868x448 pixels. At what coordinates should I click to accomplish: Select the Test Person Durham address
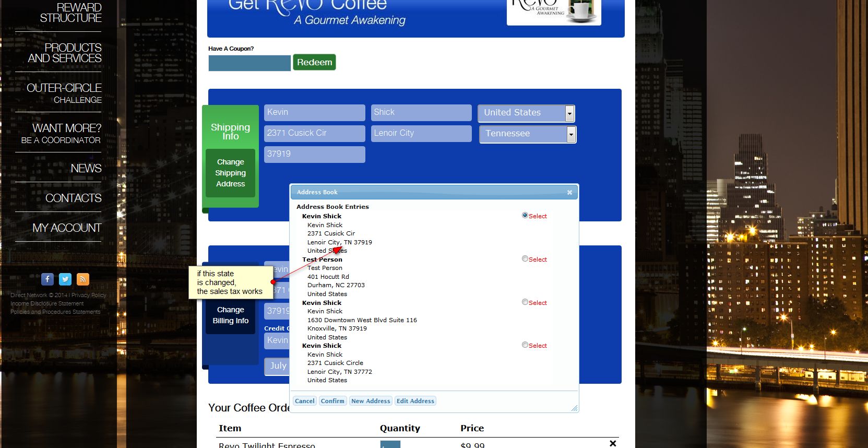[525, 258]
